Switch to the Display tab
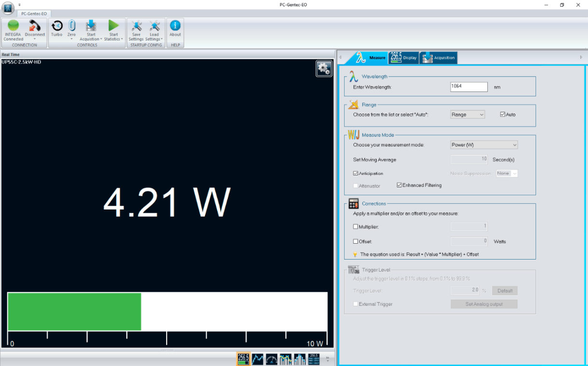588x366 pixels. (x=404, y=57)
